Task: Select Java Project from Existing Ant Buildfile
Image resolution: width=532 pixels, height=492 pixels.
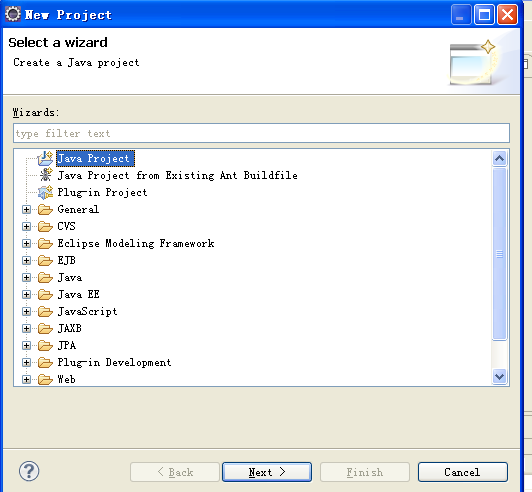Action: click(177, 175)
